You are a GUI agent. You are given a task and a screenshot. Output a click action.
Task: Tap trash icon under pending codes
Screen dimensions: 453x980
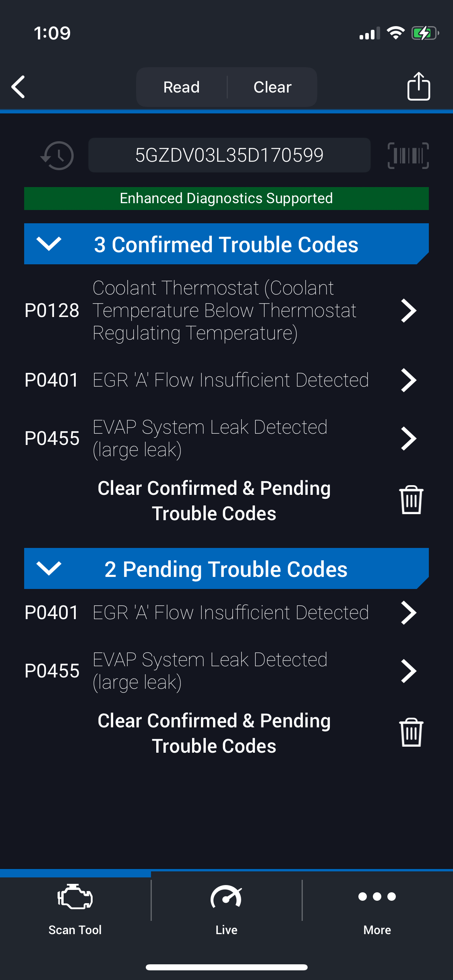point(411,733)
